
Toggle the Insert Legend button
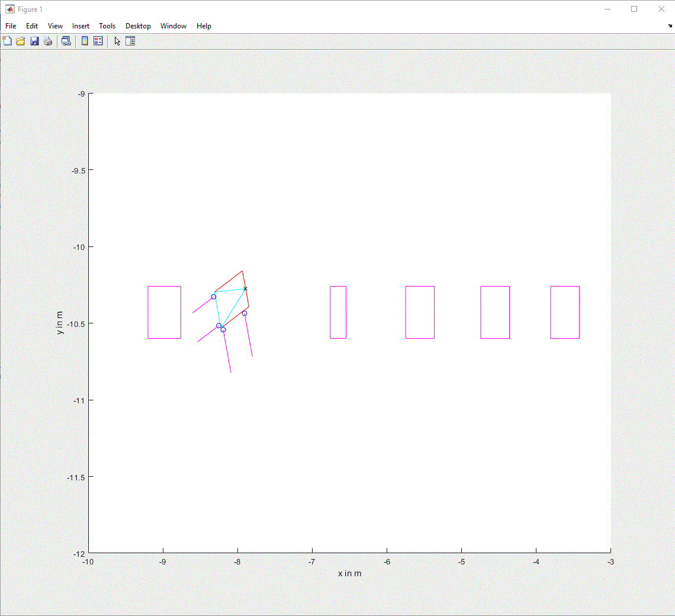click(98, 41)
